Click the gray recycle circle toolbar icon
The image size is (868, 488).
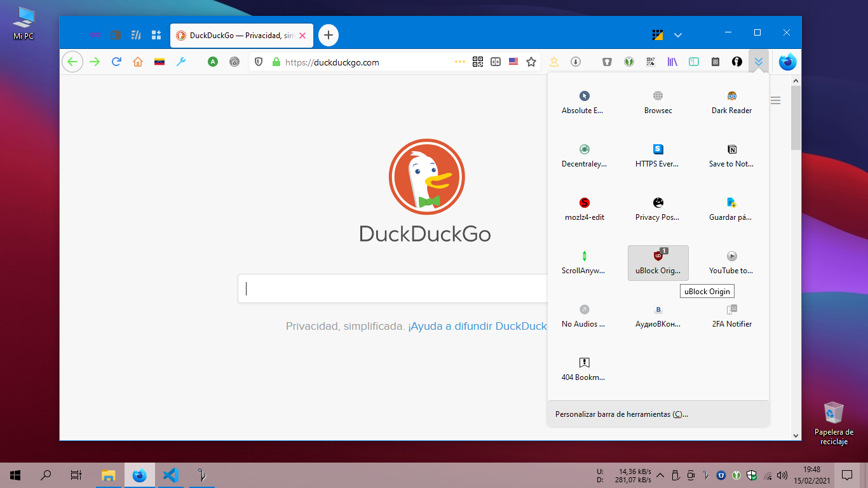point(234,62)
